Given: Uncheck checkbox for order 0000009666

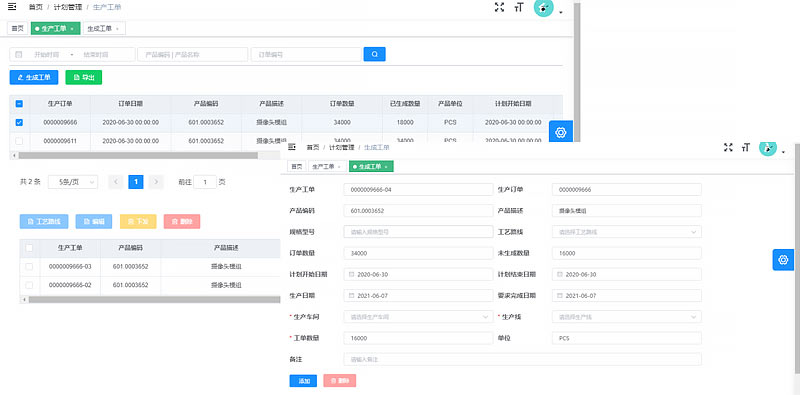Looking at the screenshot, I should point(19,122).
